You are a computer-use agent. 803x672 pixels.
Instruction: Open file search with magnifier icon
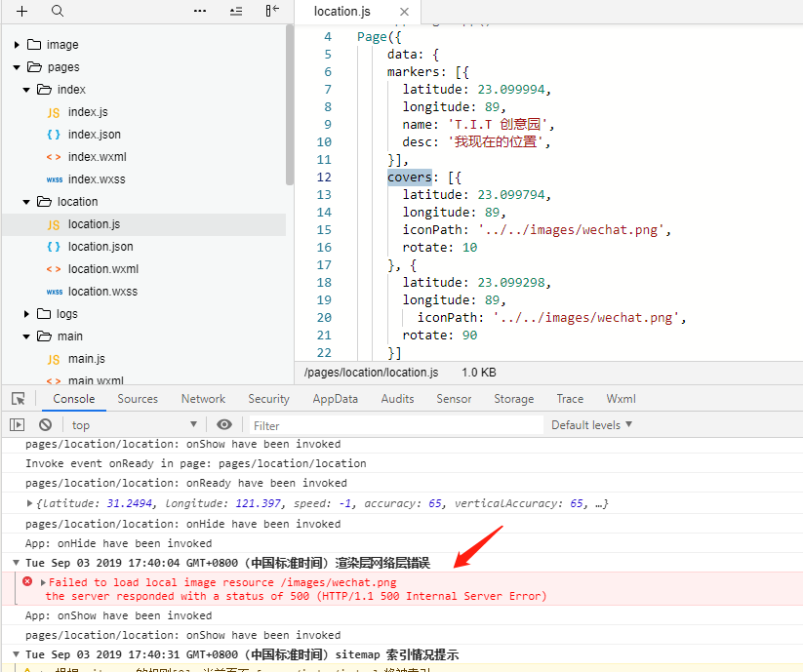[58, 11]
